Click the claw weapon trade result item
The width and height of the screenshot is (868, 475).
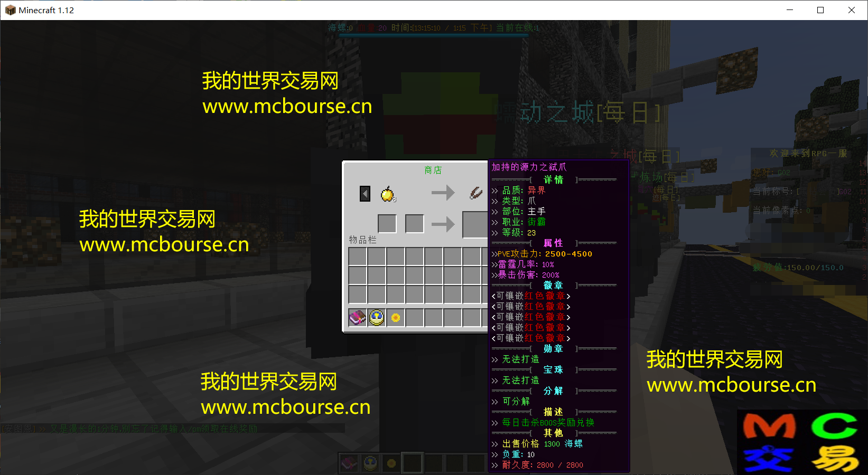coord(475,193)
